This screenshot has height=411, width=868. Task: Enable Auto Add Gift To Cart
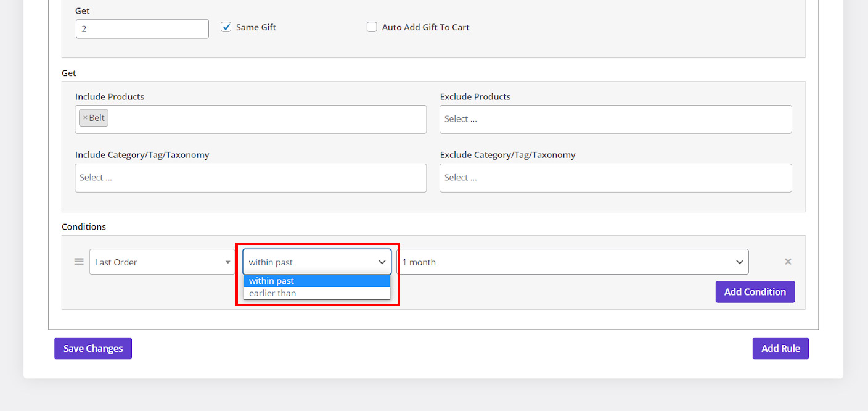tap(372, 27)
